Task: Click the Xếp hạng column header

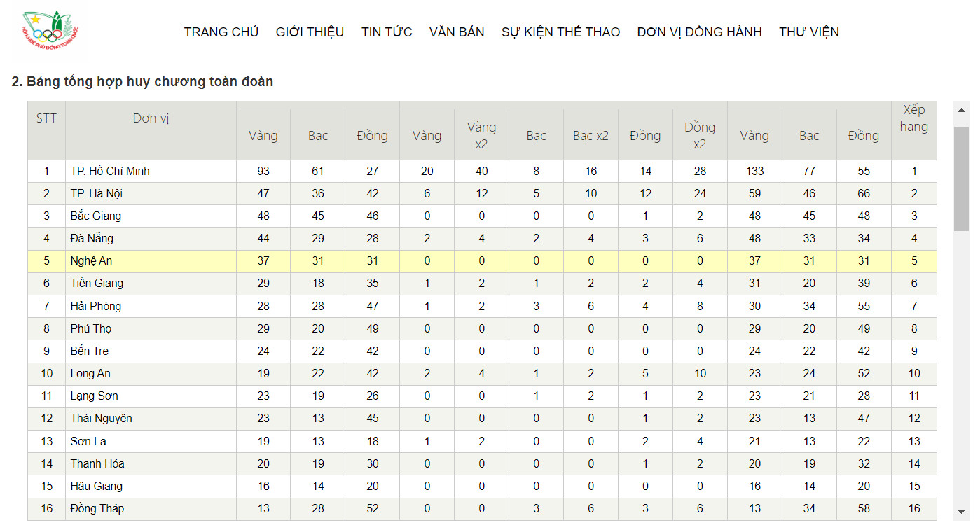Action: (913, 118)
